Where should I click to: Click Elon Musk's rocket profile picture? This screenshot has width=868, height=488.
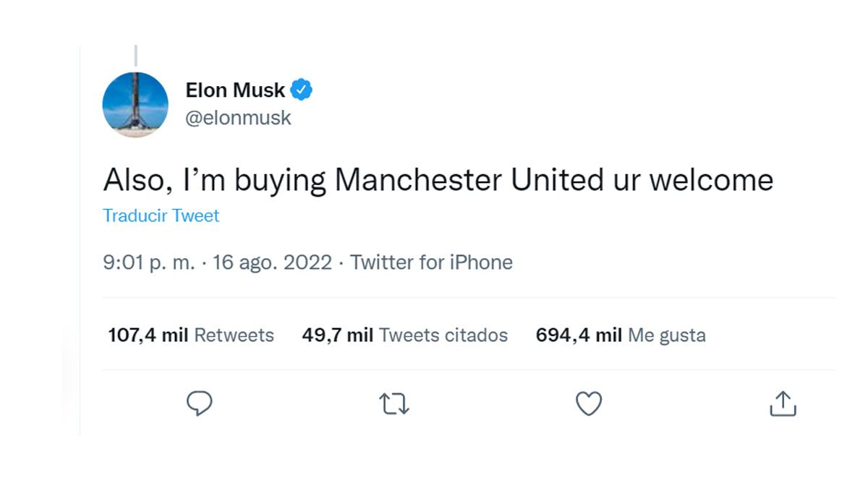[135, 105]
